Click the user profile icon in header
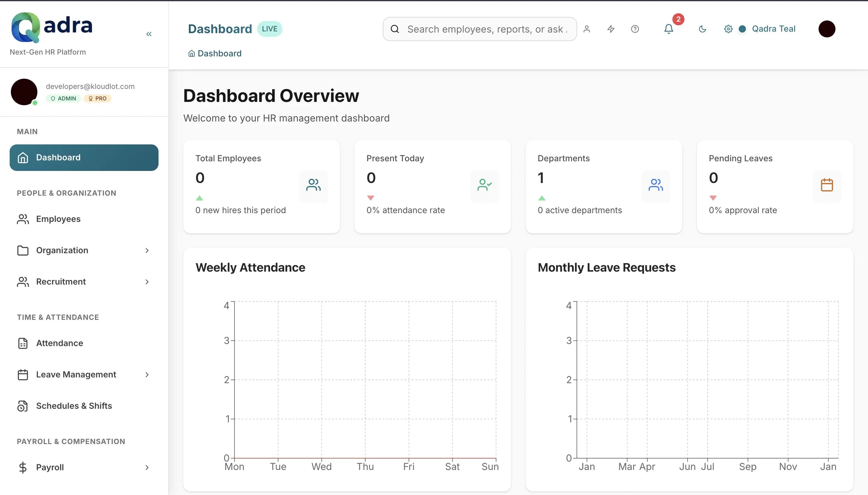This screenshot has height=495, width=868. click(587, 29)
